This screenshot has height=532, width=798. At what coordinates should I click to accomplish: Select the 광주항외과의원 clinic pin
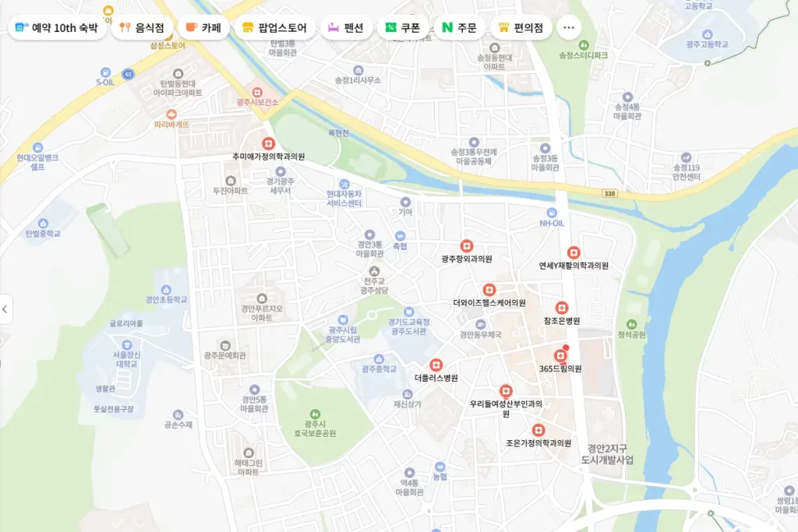[x=467, y=245]
